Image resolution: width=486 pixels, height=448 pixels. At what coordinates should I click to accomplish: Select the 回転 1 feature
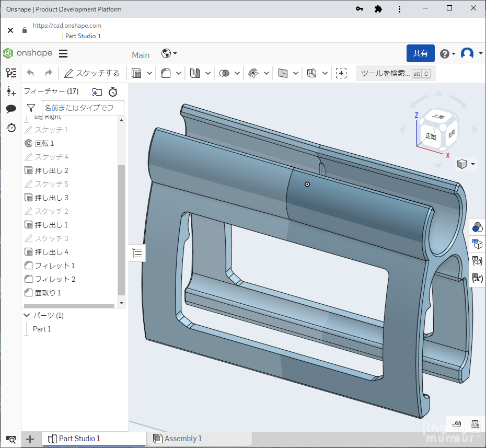pyautogui.click(x=44, y=143)
